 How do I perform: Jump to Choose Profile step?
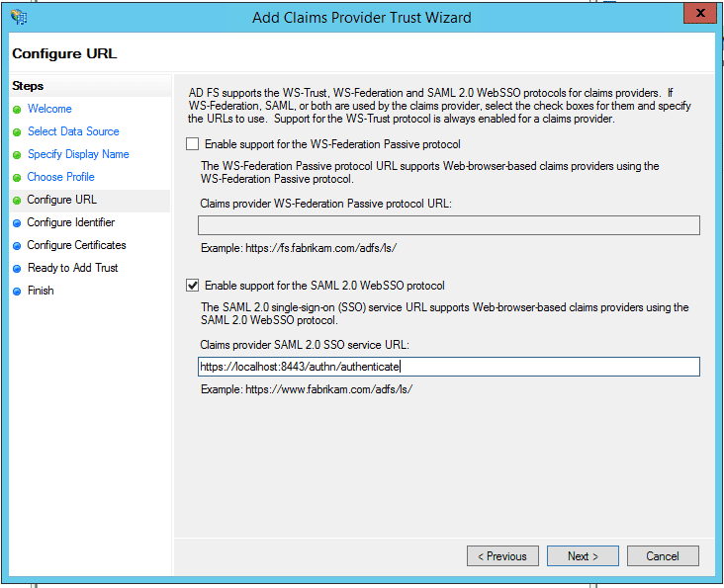[61, 177]
